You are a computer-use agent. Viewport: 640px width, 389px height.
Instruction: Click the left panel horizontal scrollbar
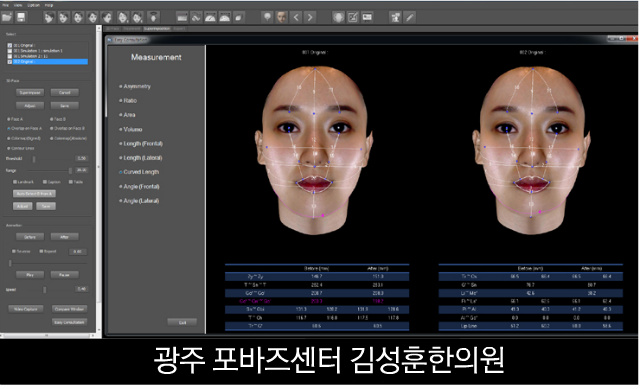[x=48, y=336]
